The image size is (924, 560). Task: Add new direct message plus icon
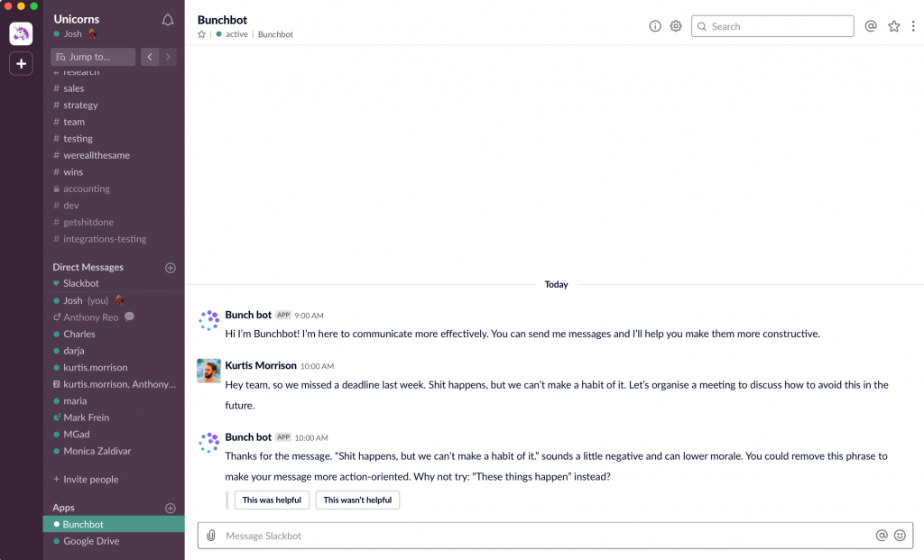(171, 267)
